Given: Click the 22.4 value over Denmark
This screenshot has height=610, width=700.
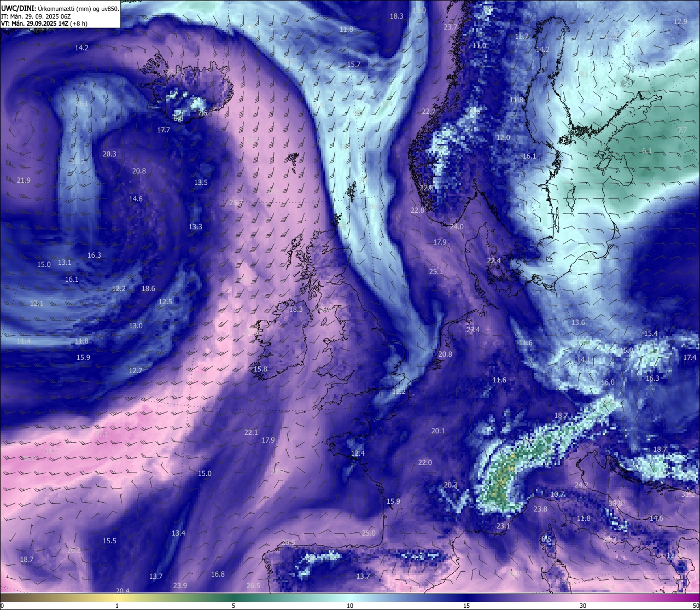Looking at the screenshot, I should [x=494, y=261].
